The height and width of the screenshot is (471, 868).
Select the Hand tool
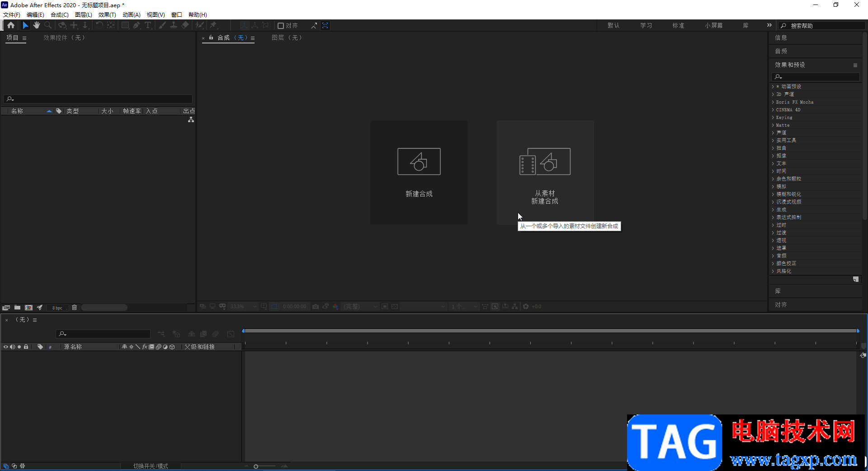click(37, 25)
